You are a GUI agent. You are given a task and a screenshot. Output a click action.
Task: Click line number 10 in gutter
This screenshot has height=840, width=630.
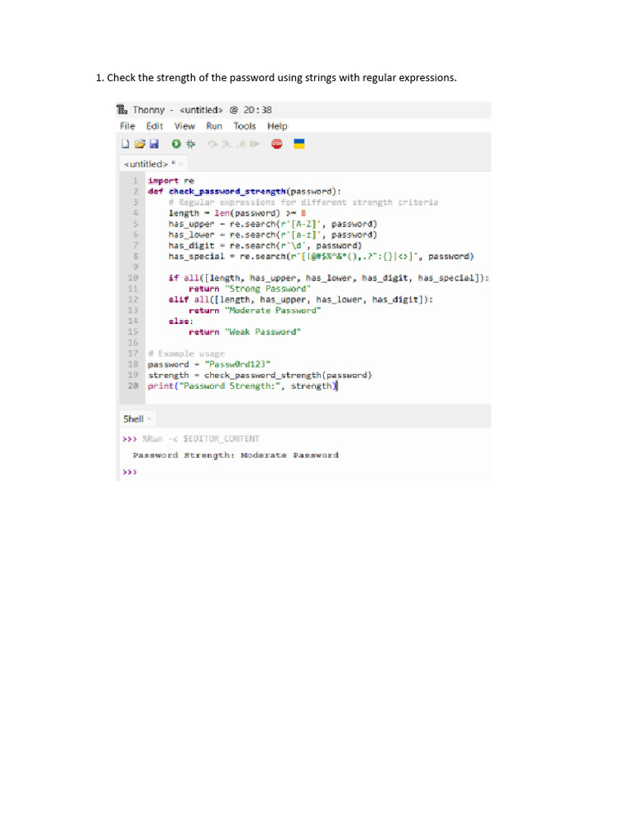(x=133, y=277)
